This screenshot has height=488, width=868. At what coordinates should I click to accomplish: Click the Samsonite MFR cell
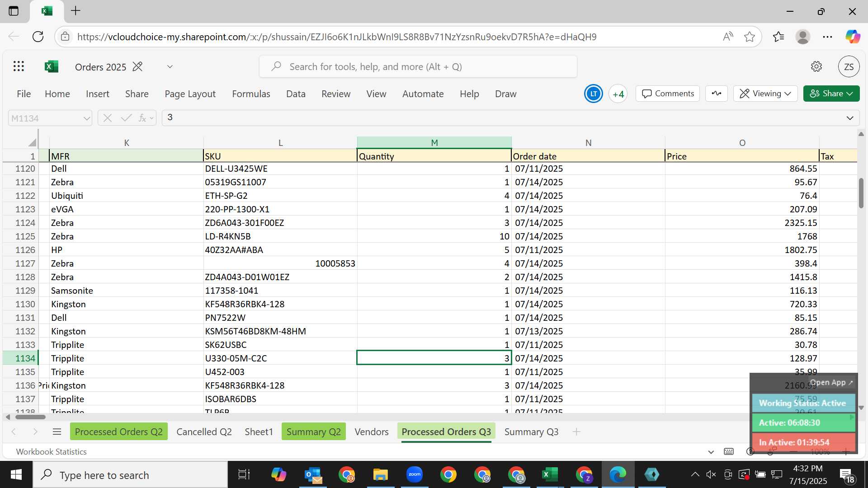127,291
